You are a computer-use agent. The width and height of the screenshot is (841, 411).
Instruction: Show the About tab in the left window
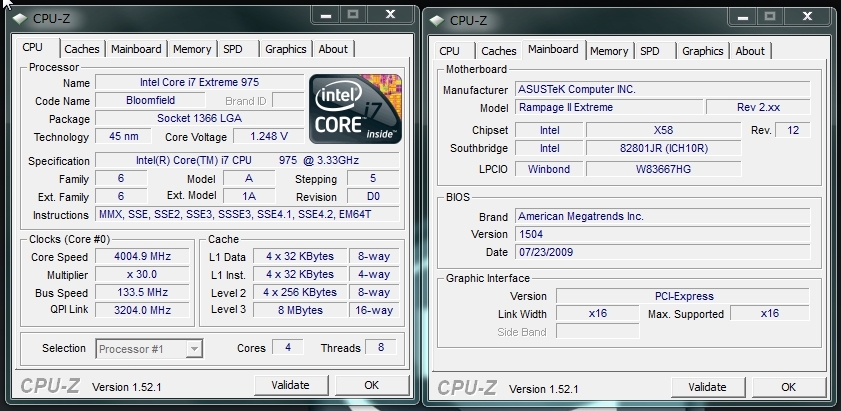click(x=333, y=49)
